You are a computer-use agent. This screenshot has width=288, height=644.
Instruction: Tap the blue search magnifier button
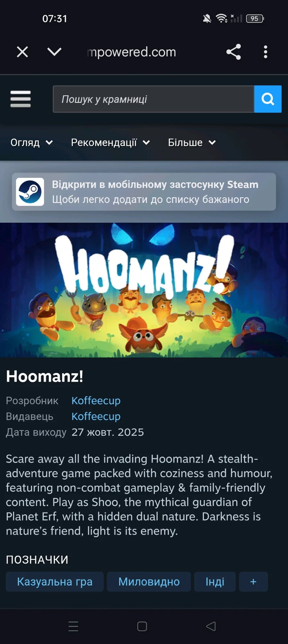pos(268,99)
